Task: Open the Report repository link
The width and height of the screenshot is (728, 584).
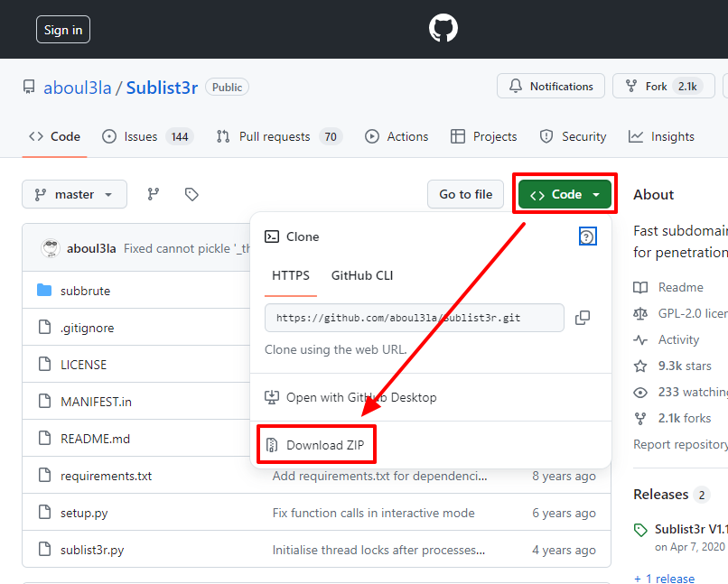Action: [x=681, y=444]
